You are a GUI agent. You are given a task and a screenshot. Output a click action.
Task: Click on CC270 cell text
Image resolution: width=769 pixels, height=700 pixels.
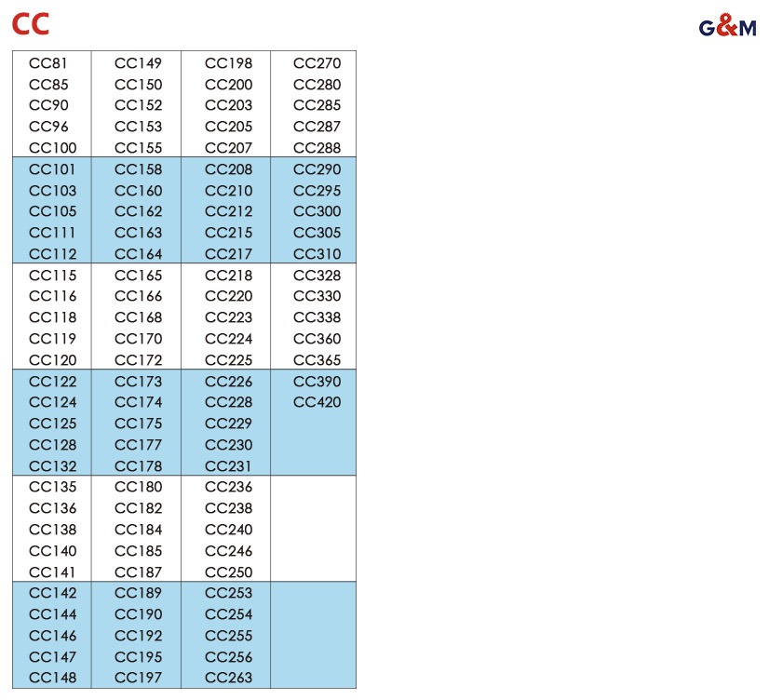pos(317,63)
